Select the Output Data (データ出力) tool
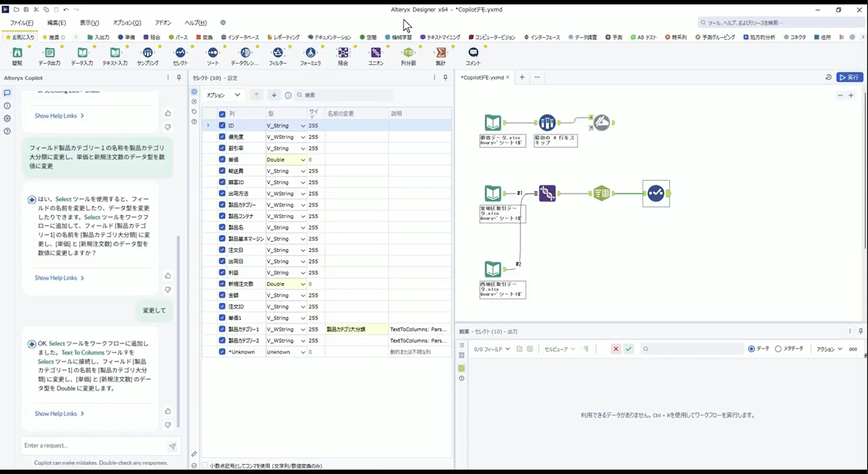This screenshot has width=868, height=474. (x=49, y=53)
